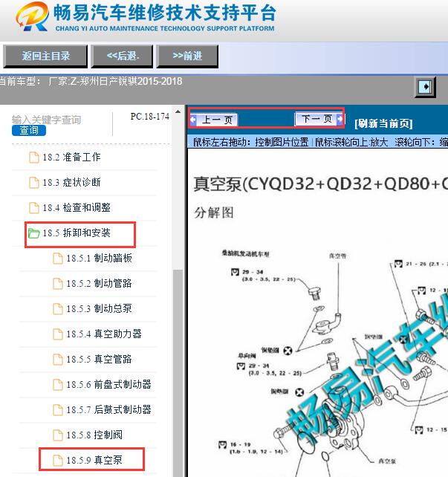Open 18.5.8 控制阀 page

(x=94, y=435)
